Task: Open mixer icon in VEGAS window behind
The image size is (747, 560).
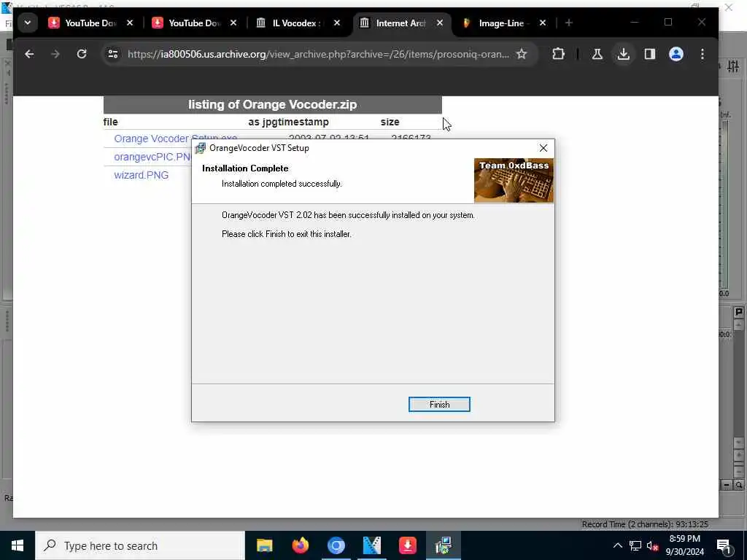Action: (x=733, y=66)
